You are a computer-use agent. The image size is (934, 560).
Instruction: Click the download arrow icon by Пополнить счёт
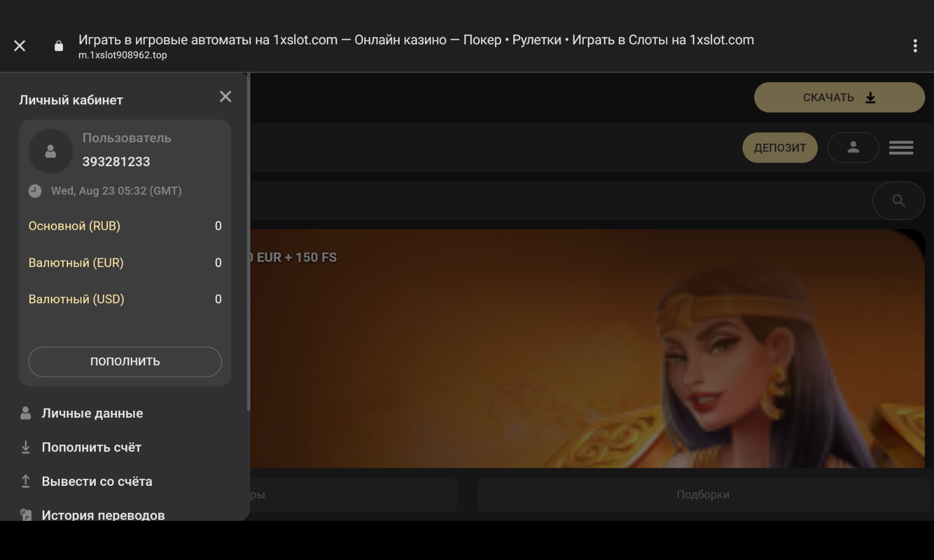tap(26, 447)
